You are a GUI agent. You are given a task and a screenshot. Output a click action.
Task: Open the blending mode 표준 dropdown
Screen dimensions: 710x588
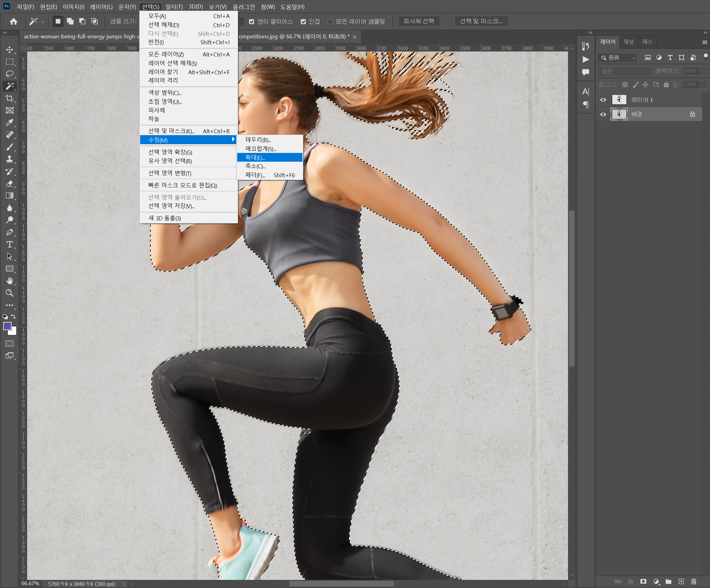point(625,71)
